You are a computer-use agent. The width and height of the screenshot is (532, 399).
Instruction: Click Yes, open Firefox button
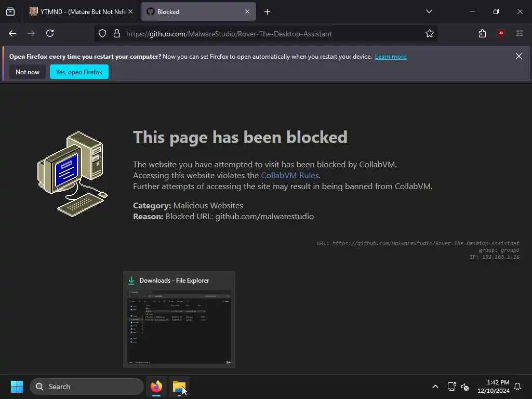pyautogui.click(x=79, y=72)
